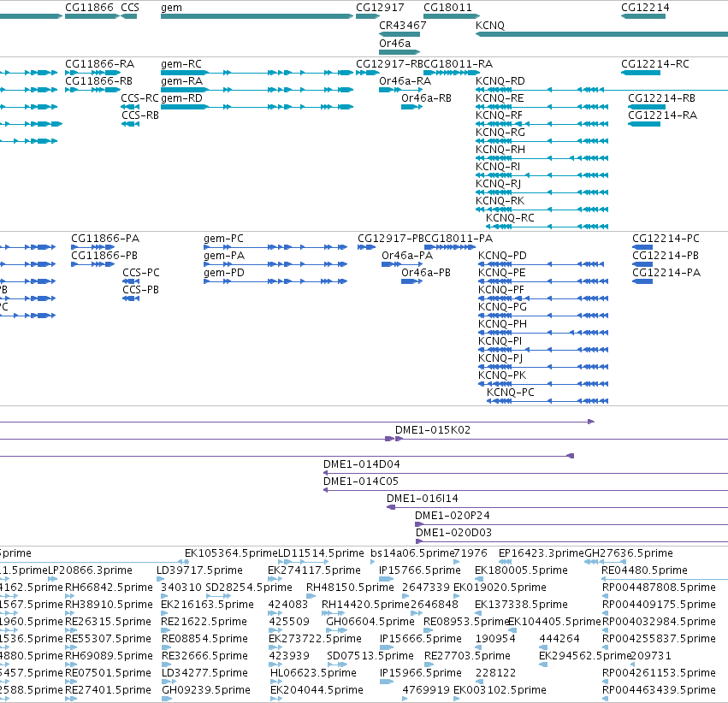Image resolution: width=728 pixels, height=703 pixels.
Task: Select EST HL06623.5prime
Action: [x=313, y=673]
